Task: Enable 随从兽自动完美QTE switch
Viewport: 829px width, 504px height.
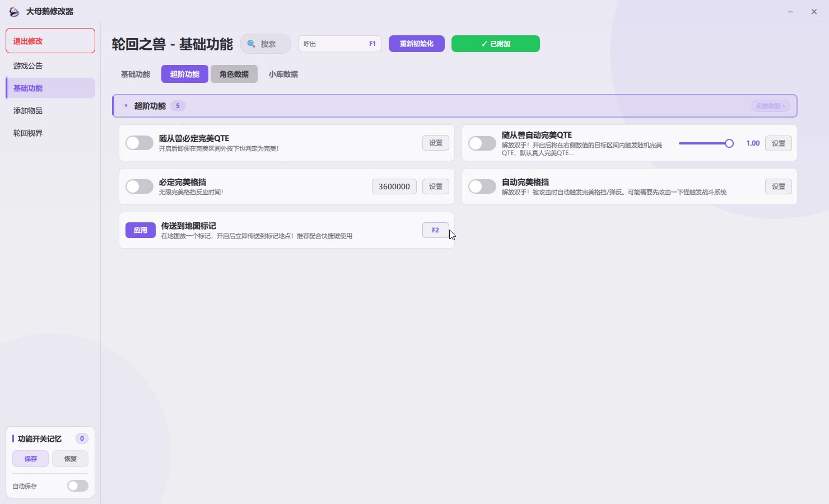Action: click(482, 143)
